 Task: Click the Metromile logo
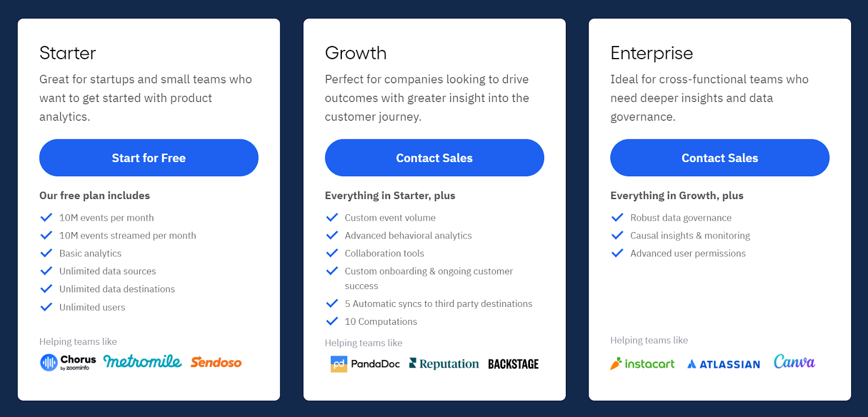point(142,361)
